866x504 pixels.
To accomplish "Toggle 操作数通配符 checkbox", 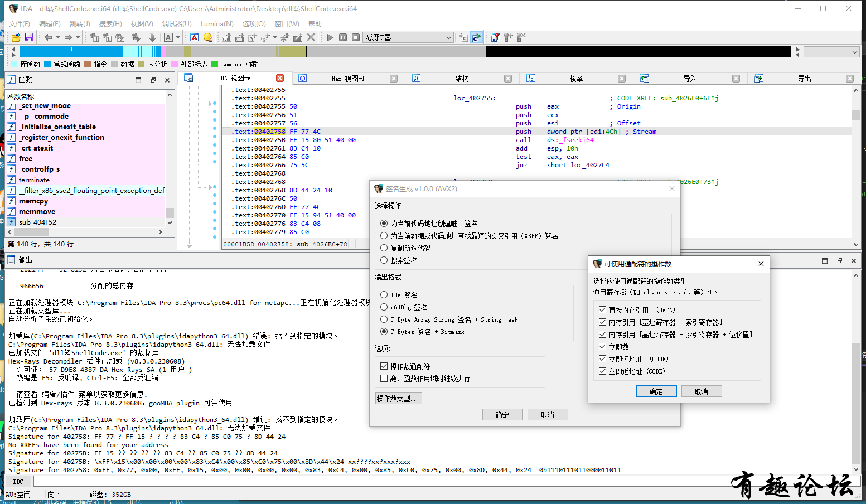I will coord(384,366).
